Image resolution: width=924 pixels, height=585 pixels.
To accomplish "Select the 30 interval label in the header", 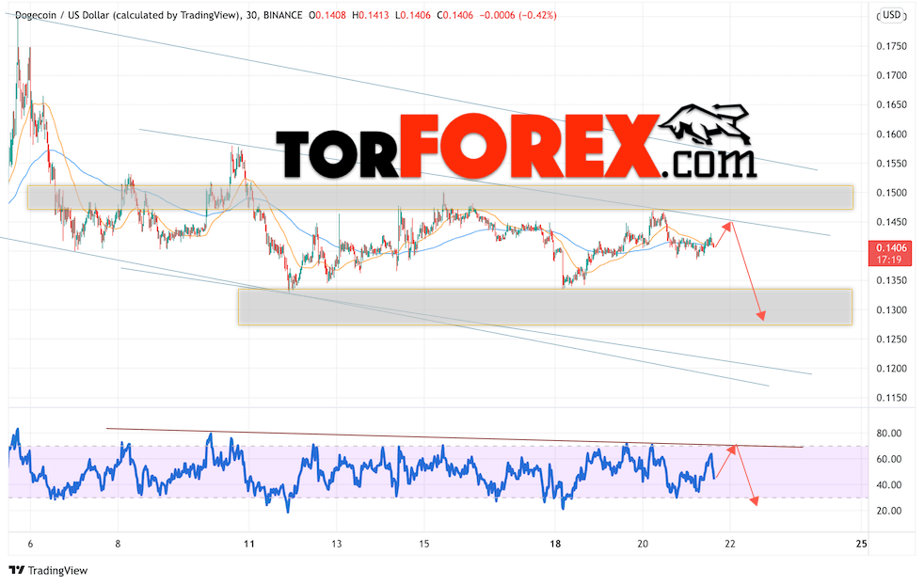I will pyautogui.click(x=251, y=15).
